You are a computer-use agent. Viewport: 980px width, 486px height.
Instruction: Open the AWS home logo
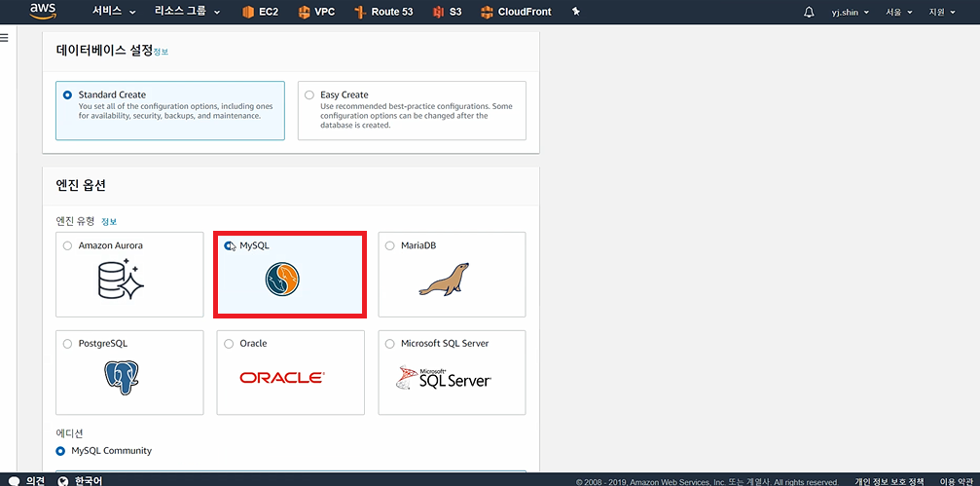[x=42, y=11]
